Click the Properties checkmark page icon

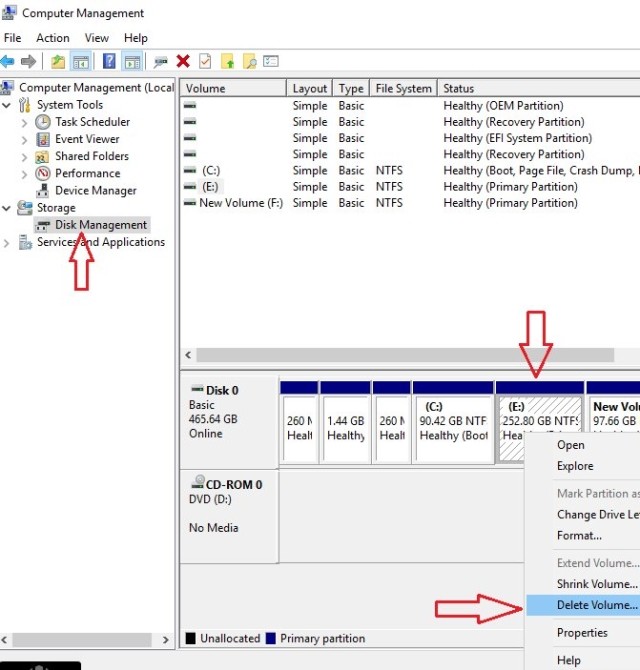point(205,62)
